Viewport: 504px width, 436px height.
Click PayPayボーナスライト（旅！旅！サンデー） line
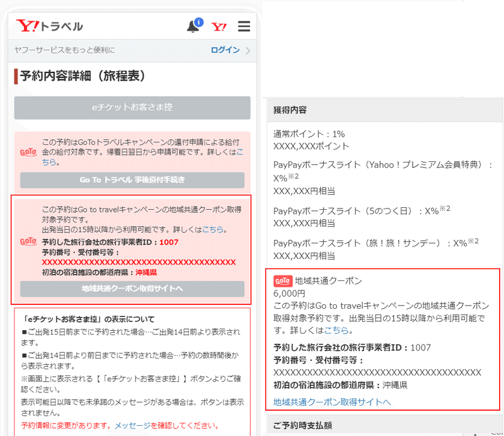point(375,243)
